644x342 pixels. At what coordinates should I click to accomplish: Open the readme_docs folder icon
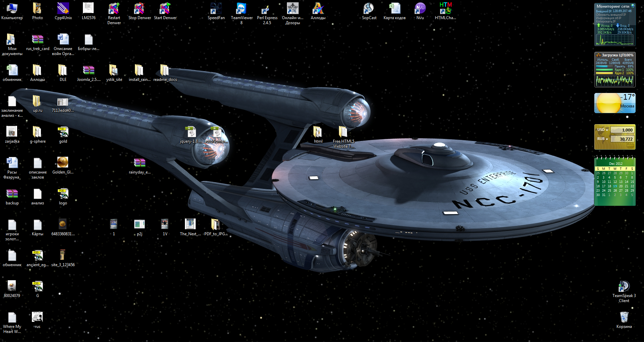click(165, 73)
